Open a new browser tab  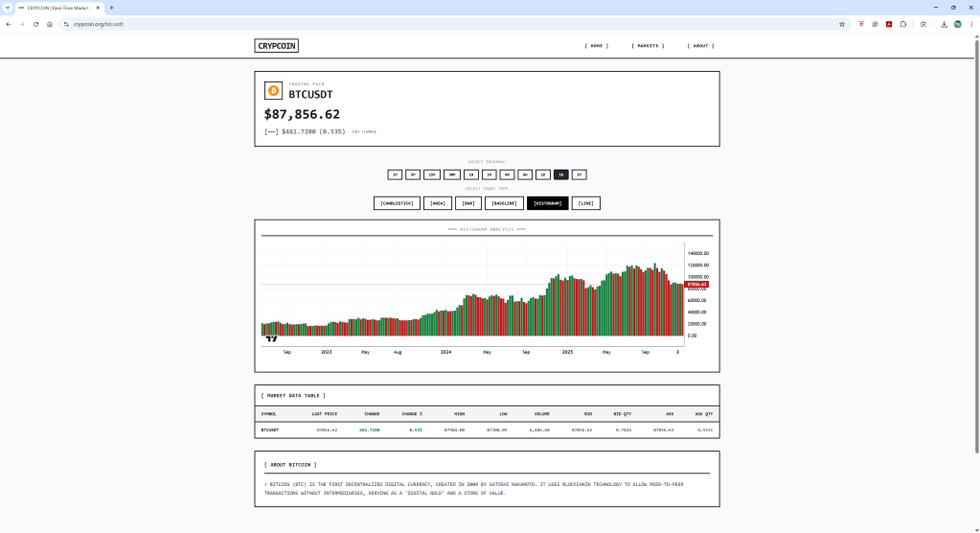point(111,7)
